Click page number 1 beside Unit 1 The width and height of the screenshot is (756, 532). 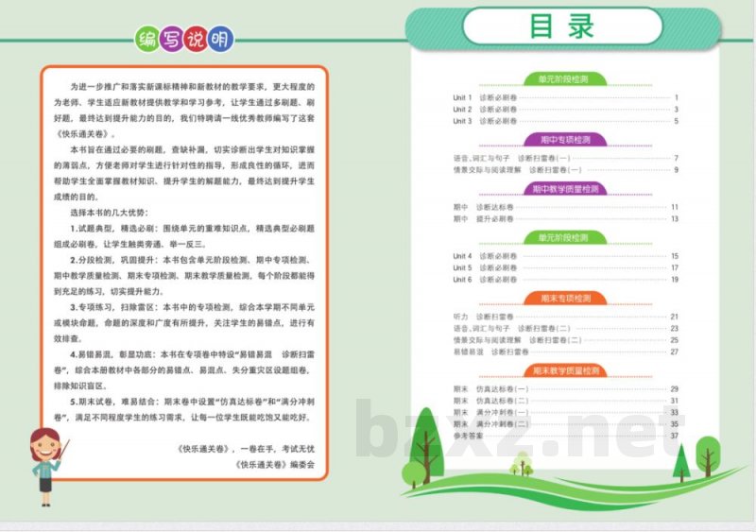[x=676, y=97]
